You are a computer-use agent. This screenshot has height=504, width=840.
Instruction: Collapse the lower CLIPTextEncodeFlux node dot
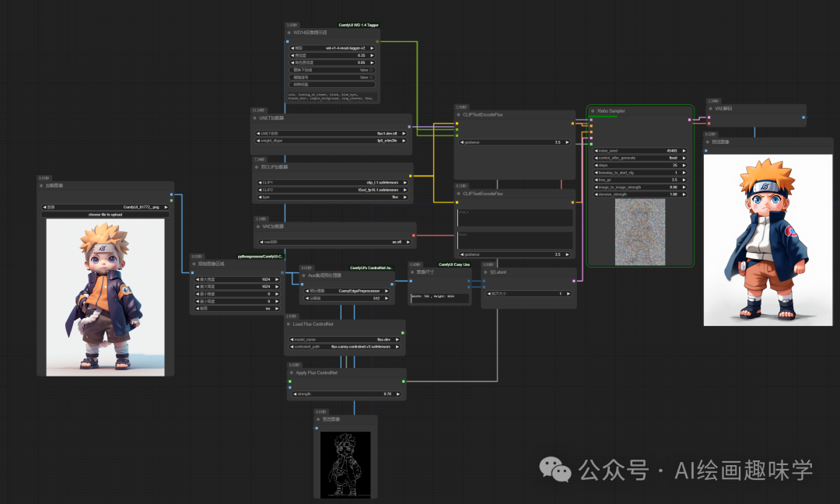pyautogui.click(x=459, y=194)
